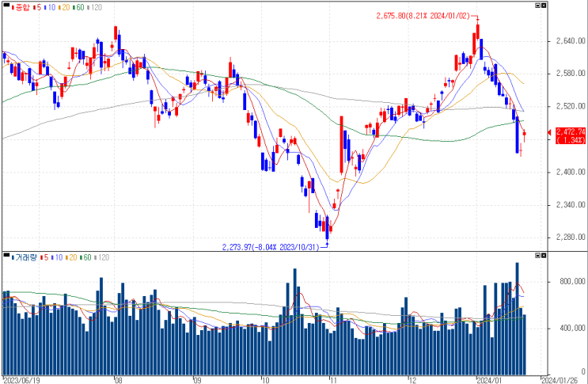This screenshot has height=384, width=588.
Task: Select volume panel 20-day average legend
Action: [x=72, y=257]
